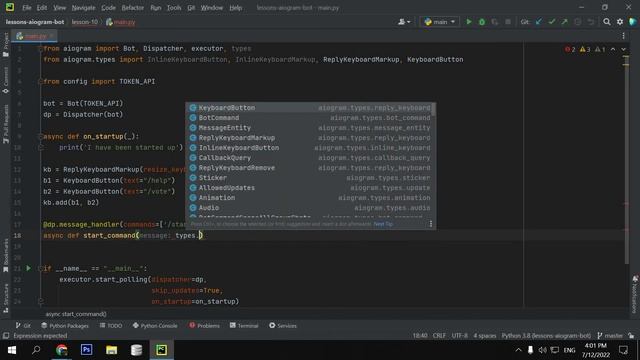
Task: Choose AllowedUpdates completion suggestion
Action: tap(311, 188)
